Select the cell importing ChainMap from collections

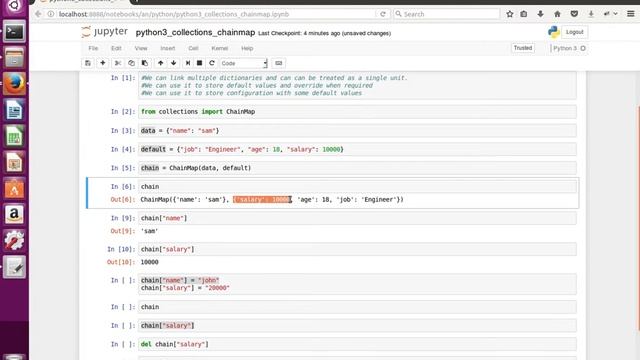point(357,112)
